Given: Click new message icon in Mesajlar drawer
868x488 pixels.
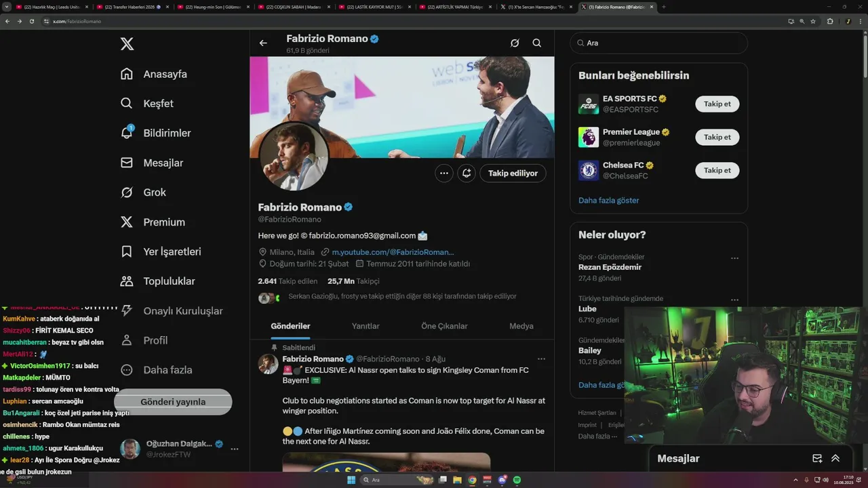Looking at the screenshot, I should pyautogui.click(x=817, y=458).
